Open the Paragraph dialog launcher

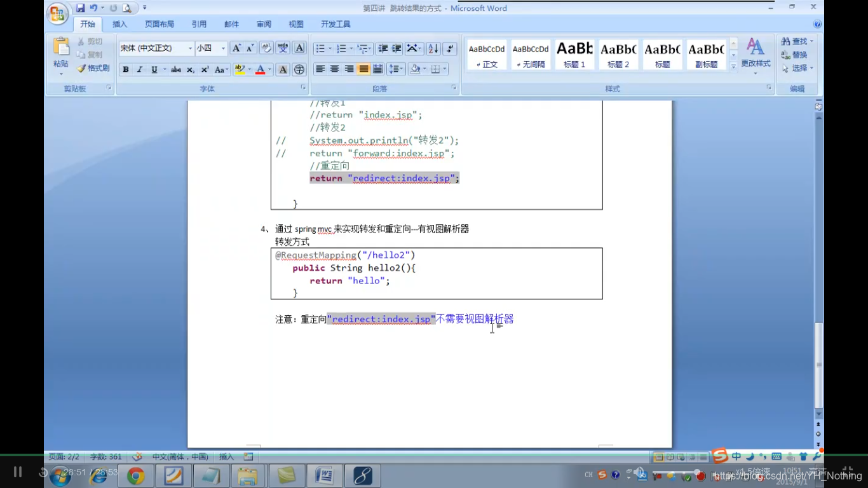pos(454,88)
